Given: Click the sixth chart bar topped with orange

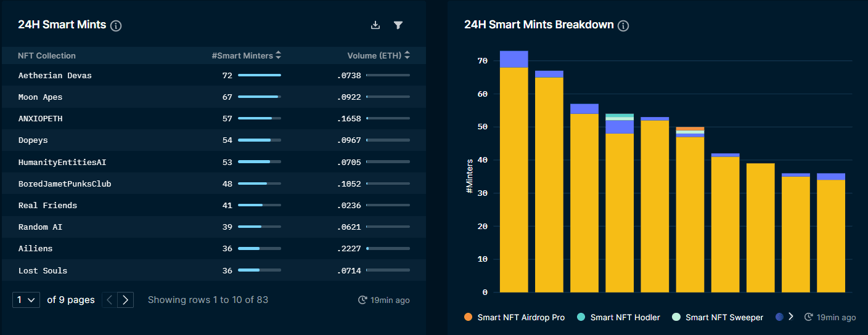Looking at the screenshot, I should [x=690, y=209].
